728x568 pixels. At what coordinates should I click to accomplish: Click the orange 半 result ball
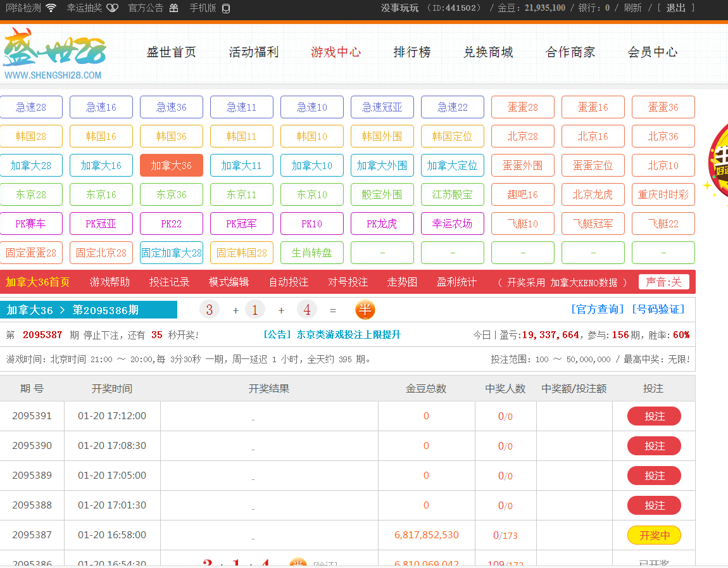coord(365,310)
